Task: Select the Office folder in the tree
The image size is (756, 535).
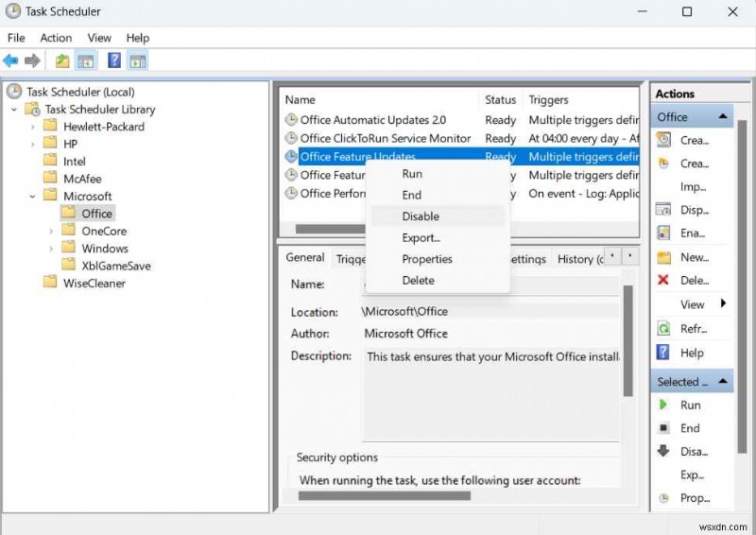Action: tap(96, 214)
